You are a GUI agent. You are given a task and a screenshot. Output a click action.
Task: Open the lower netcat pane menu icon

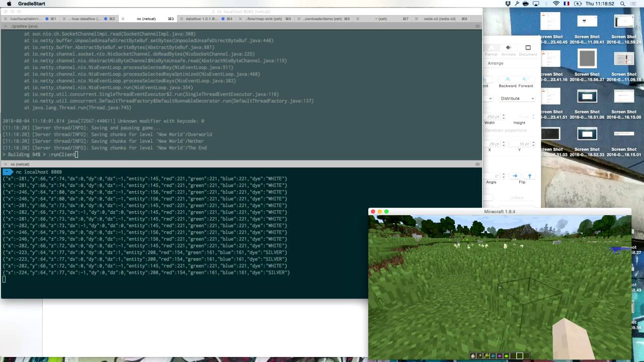[477, 164]
